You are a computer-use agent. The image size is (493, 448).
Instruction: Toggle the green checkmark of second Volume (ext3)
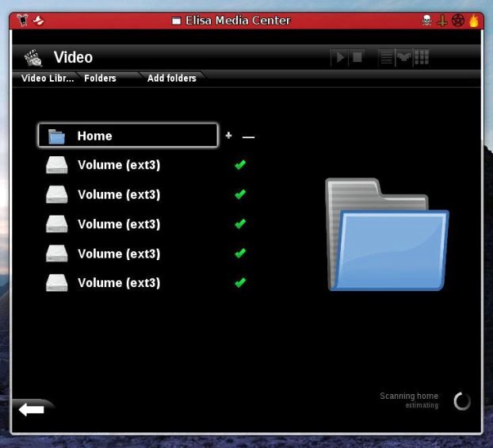click(x=240, y=194)
